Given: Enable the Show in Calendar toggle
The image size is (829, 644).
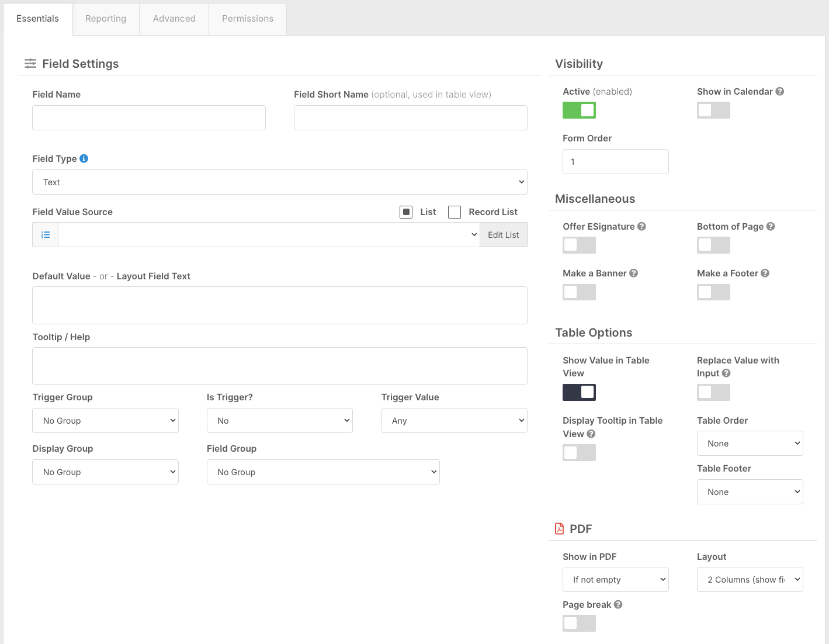Looking at the screenshot, I should 713,110.
